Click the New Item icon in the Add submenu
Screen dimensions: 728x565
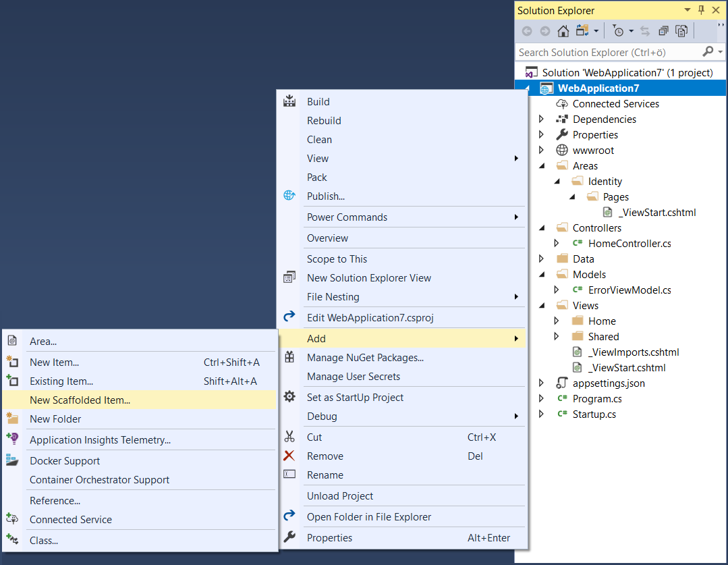point(12,361)
